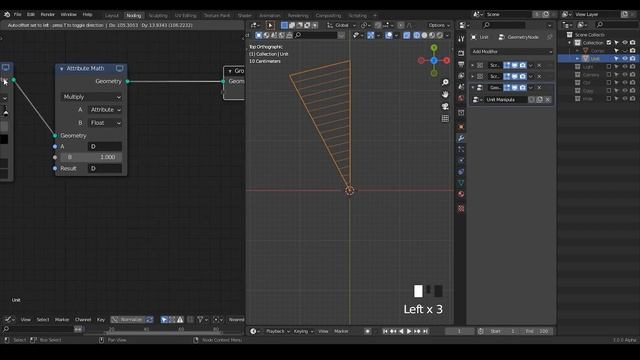Screen dimensions: 640x360
Task: Open the Render properties tab
Action: tap(461, 53)
